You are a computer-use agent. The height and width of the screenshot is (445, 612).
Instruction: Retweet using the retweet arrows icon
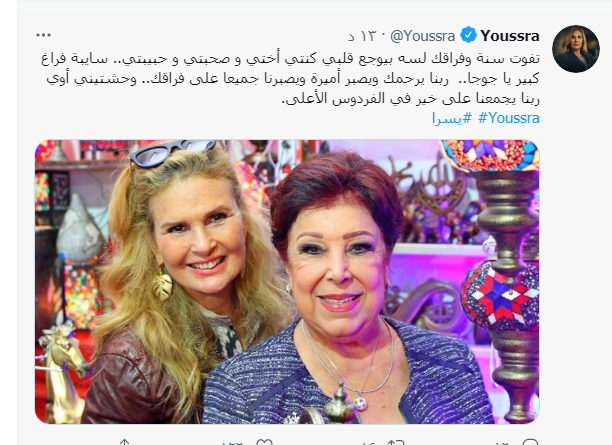[x=395, y=442]
